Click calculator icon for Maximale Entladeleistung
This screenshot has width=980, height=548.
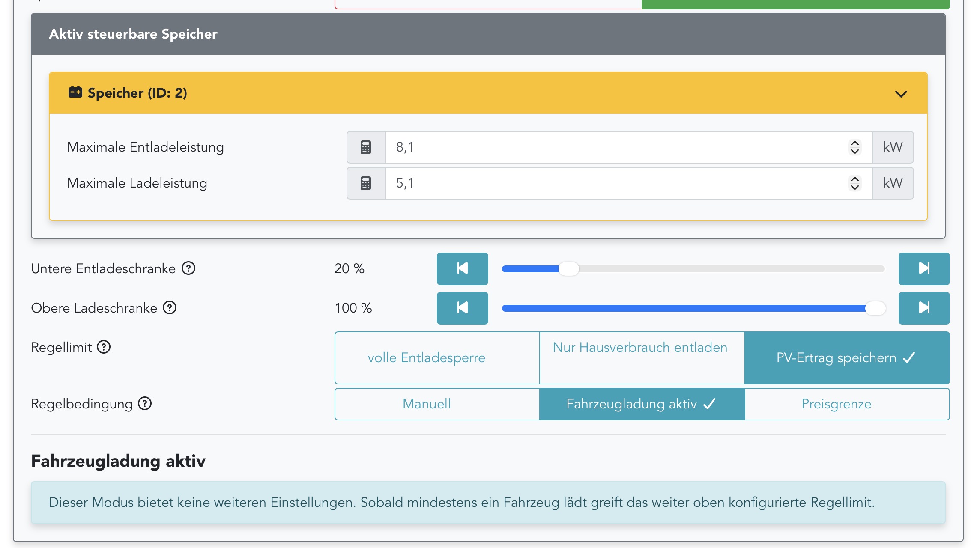[365, 147]
